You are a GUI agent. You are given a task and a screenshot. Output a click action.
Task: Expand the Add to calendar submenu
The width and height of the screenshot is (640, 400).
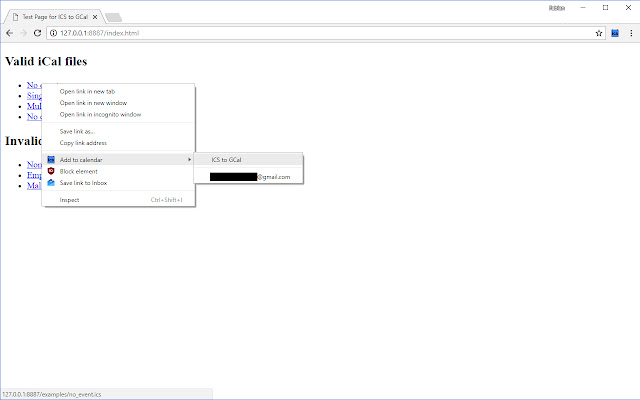118,160
